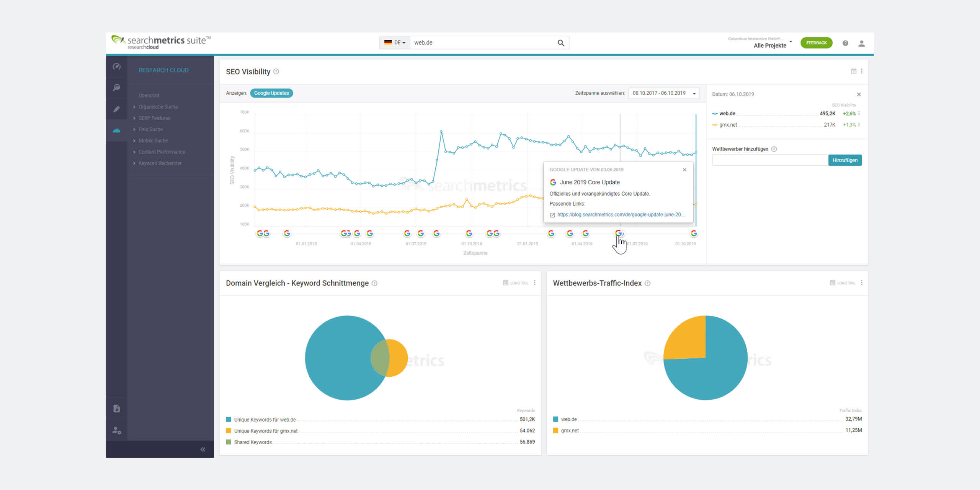Open the Wettbewerbs-Traffic-Index three-dot menu

[x=861, y=283]
